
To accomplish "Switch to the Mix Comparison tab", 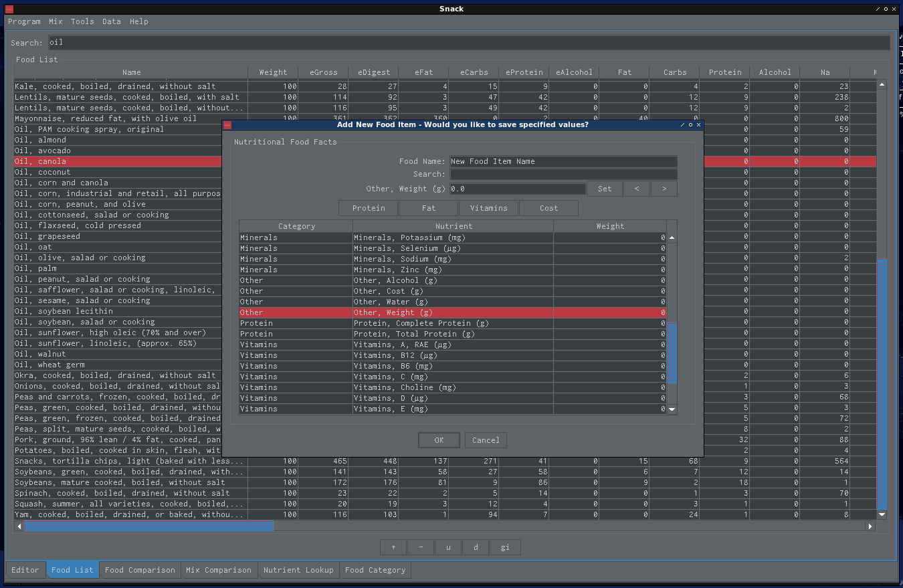I will click(x=219, y=570).
